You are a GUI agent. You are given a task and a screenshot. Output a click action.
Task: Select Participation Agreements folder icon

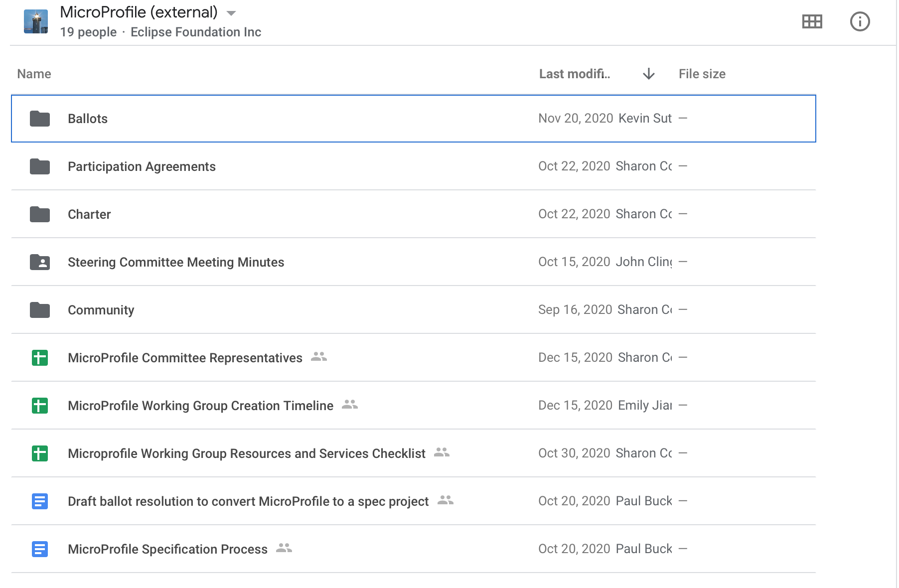tap(40, 166)
